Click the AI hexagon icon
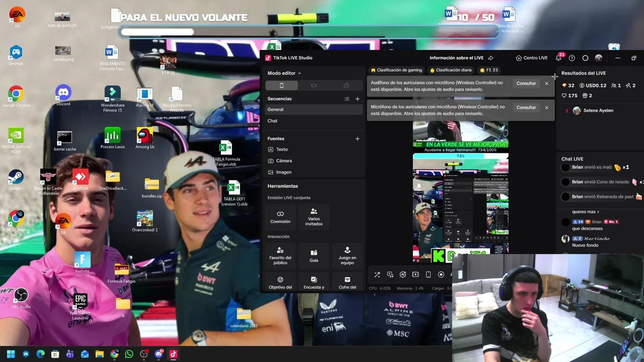644x362 pixels. [x=403, y=275]
